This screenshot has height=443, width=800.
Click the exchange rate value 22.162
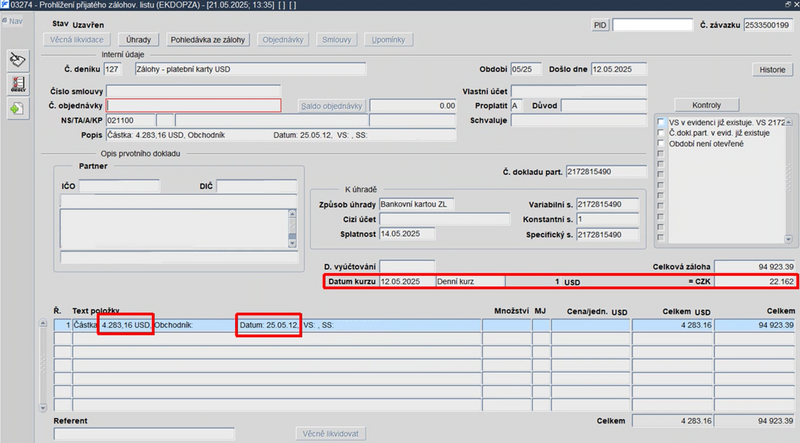point(755,281)
